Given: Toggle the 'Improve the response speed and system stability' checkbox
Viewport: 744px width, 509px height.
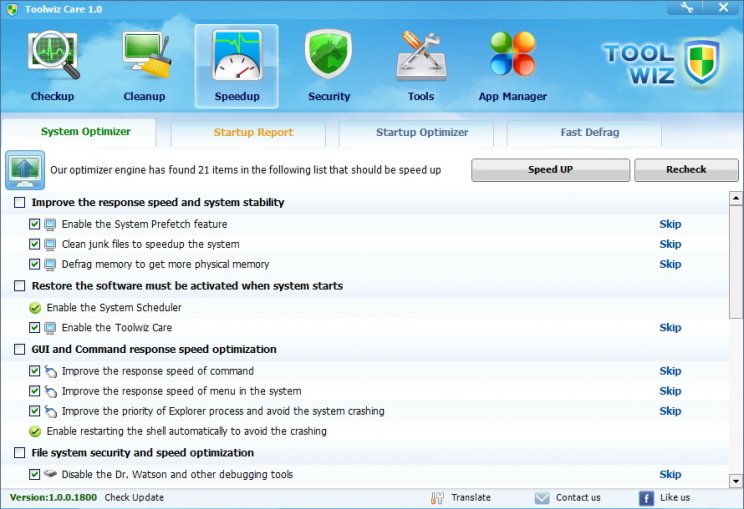Looking at the screenshot, I should [x=19, y=203].
